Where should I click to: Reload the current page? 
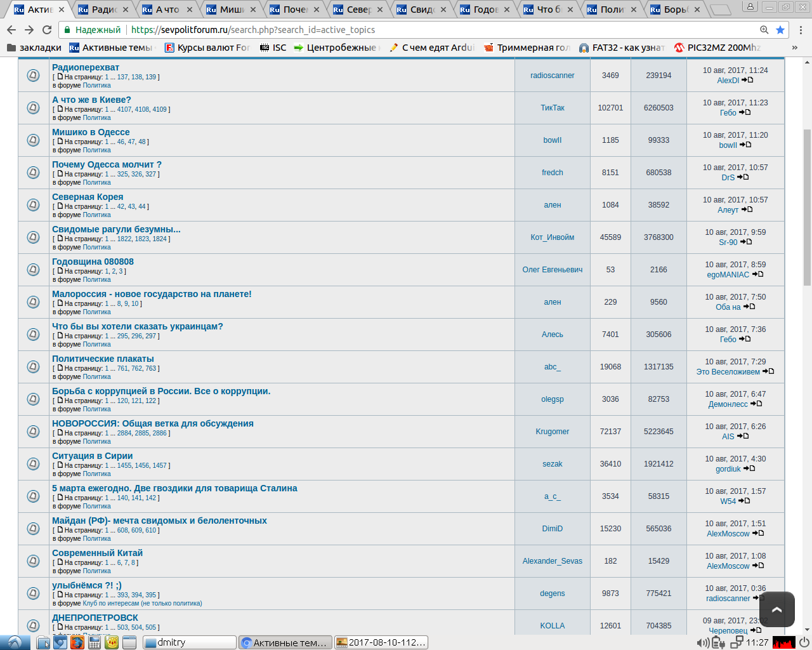tap(47, 30)
